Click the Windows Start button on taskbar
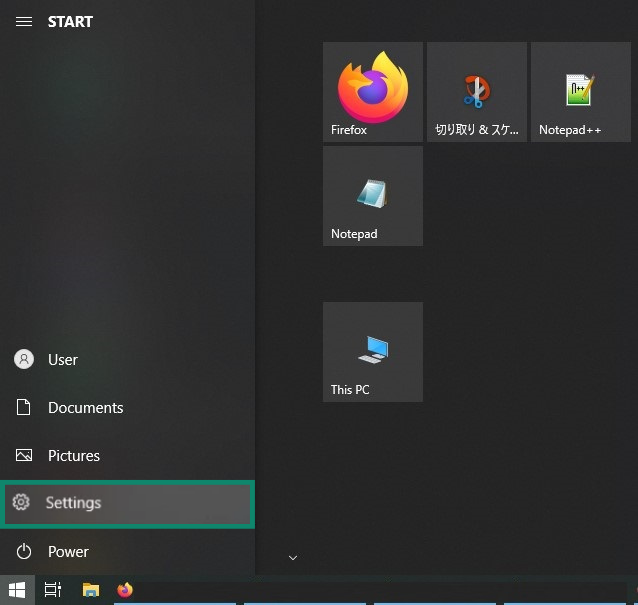Viewport: 638px width, 605px height. click(17, 590)
